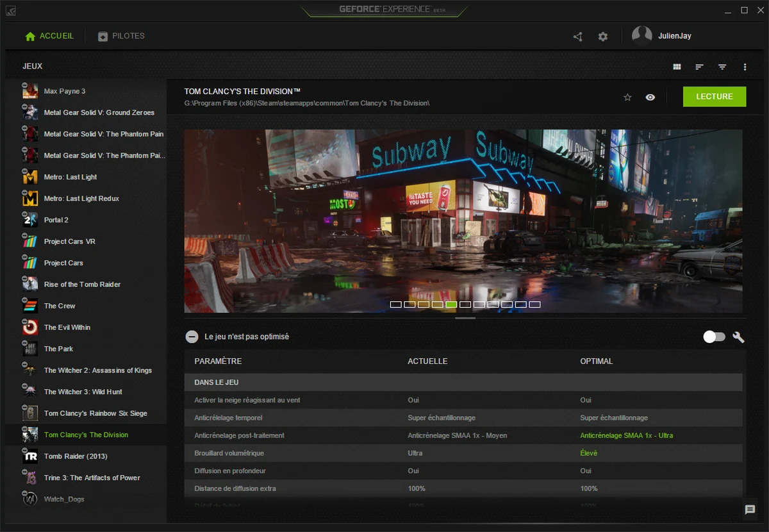Select The Evil Within icon
Image resolution: width=769 pixels, height=532 pixels.
point(30,328)
